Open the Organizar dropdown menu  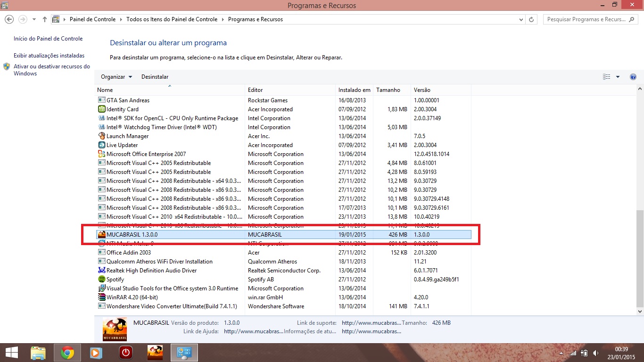[x=116, y=77]
